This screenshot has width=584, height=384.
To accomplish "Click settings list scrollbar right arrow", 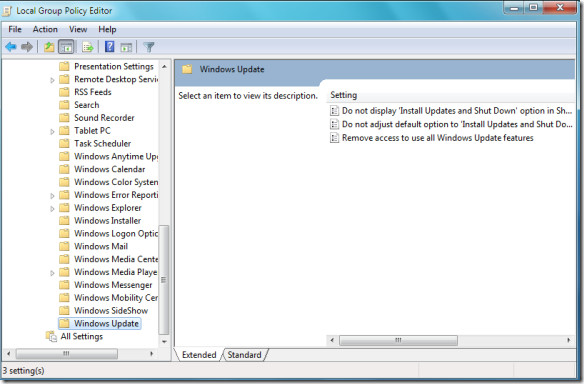I will coord(568,340).
